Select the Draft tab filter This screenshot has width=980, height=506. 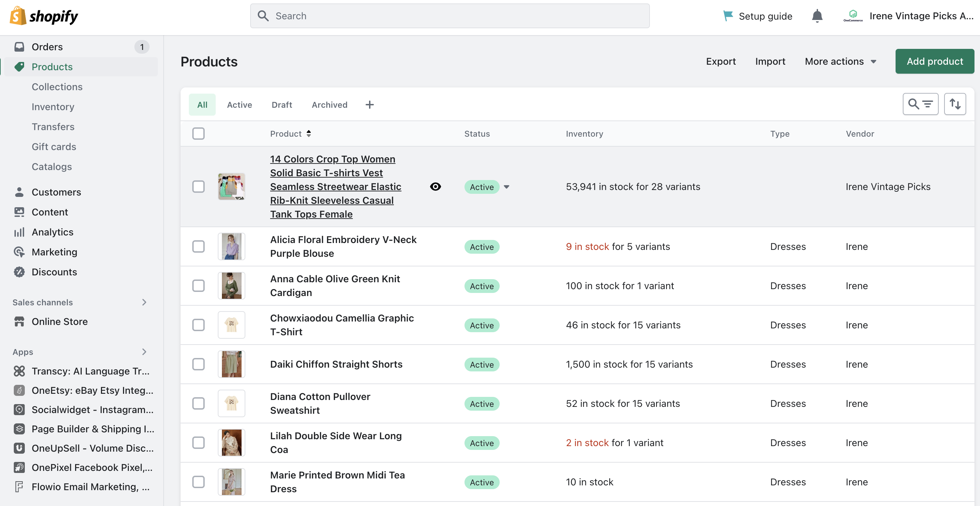point(282,104)
